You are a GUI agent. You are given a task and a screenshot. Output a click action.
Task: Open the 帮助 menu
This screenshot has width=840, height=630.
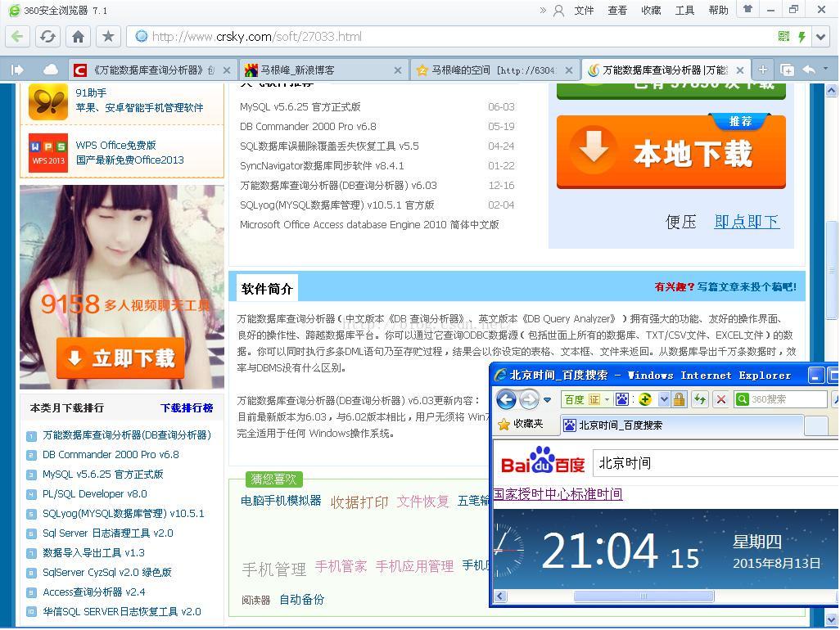(x=718, y=10)
